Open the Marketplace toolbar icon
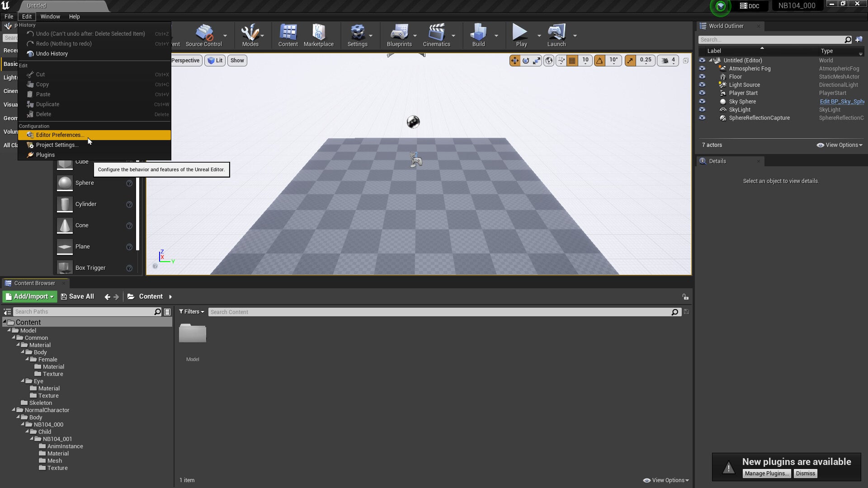 (x=319, y=35)
